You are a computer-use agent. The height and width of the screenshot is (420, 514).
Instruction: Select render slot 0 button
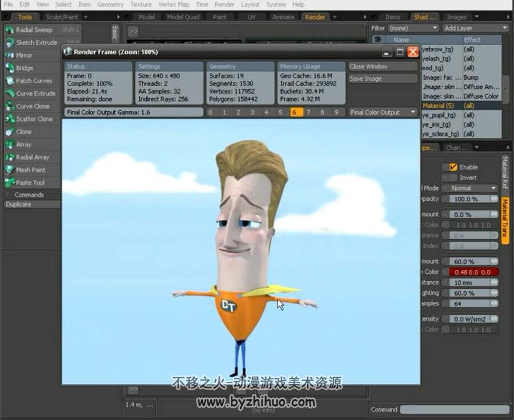click(210, 112)
